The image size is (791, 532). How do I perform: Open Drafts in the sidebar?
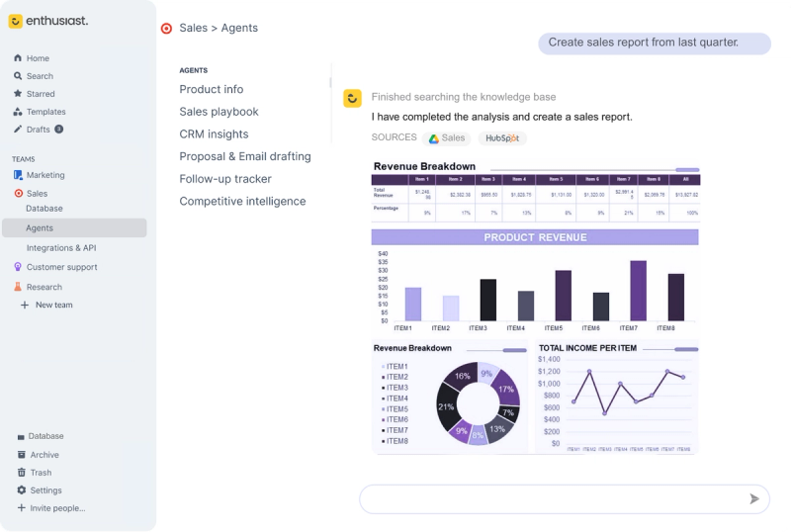pyautogui.click(x=38, y=130)
